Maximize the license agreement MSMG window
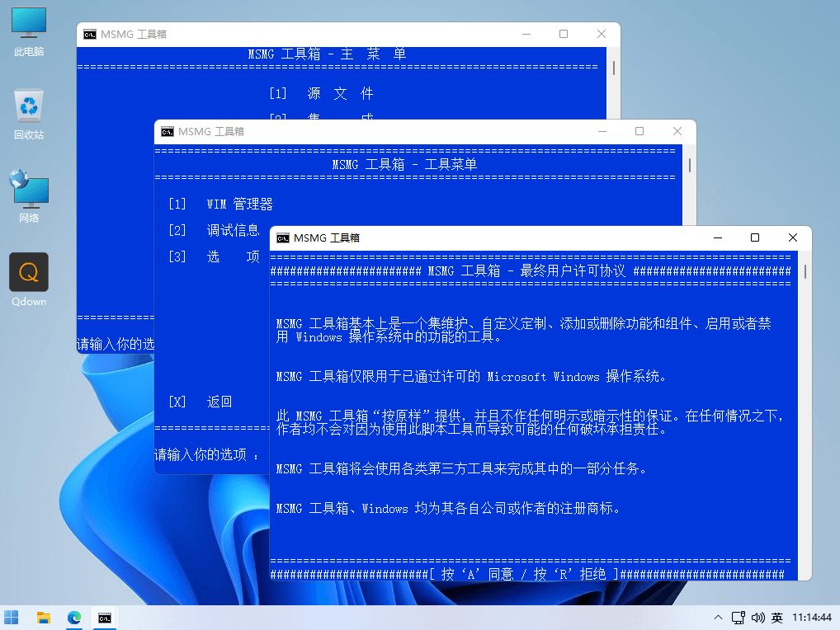Viewport: 840px width, 630px height. coord(755,237)
